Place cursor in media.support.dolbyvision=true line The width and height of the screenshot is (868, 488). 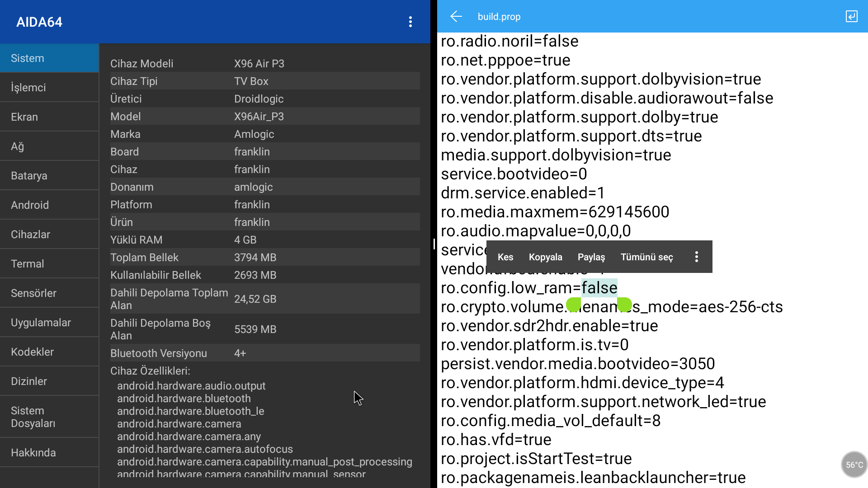click(x=556, y=155)
